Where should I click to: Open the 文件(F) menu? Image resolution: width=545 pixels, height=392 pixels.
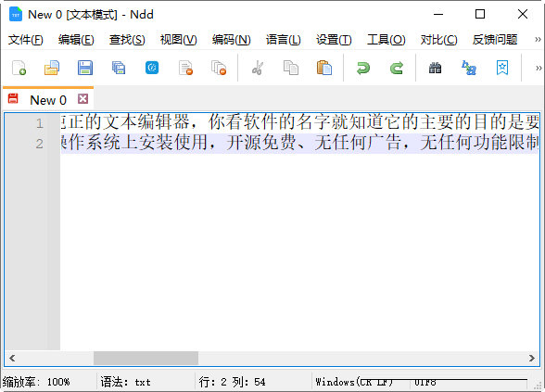tap(26, 40)
